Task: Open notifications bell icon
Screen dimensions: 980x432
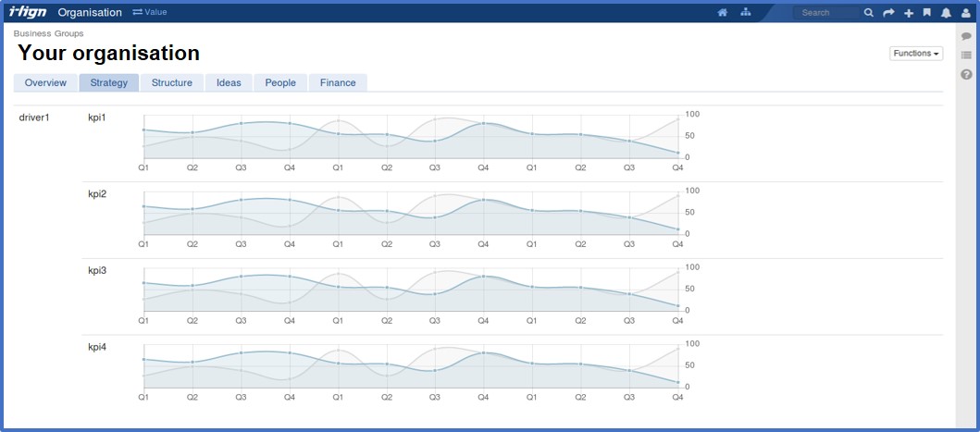Action: pyautogui.click(x=946, y=13)
